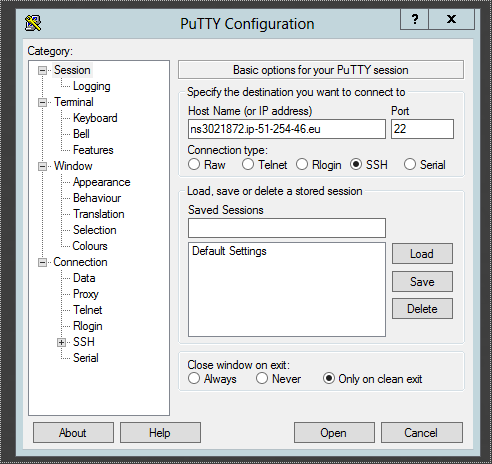Click the Help button at the bottom
This screenshot has height=464, width=492.
click(x=160, y=433)
